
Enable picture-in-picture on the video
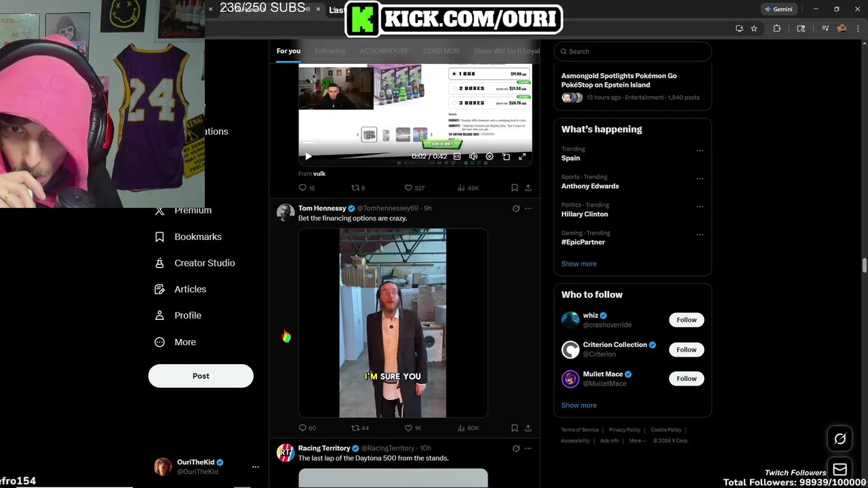coord(506,157)
